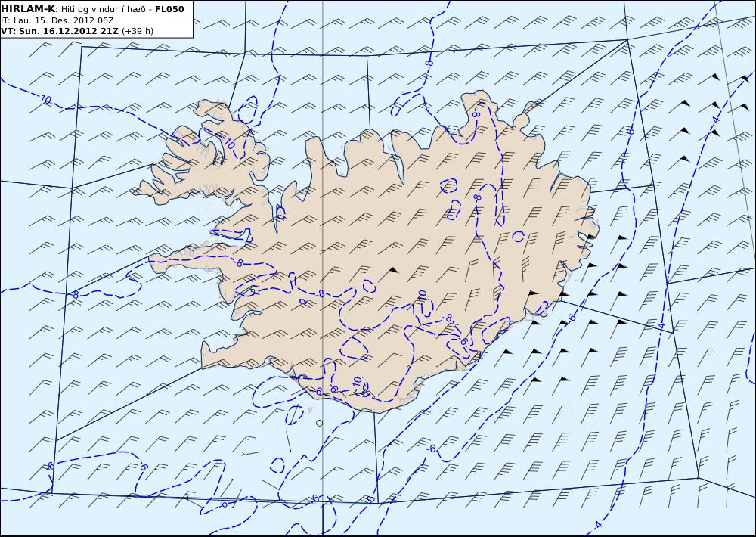This screenshot has height=537, width=756.
Task: Click the "FL050" flight level label
Action: pyautogui.click(x=169, y=8)
